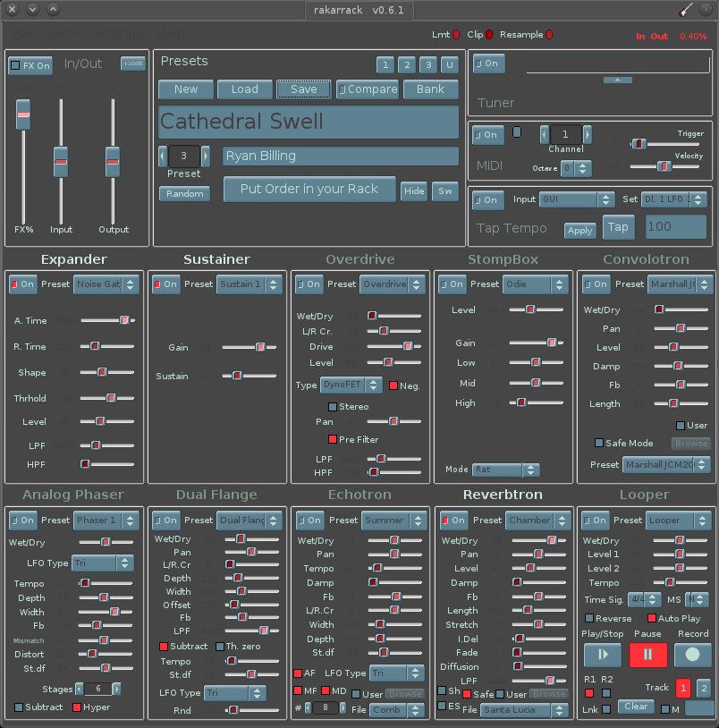The width and height of the screenshot is (719, 728).
Task: Click the +10dB boost button in In/Out
Action: click(x=132, y=64)
